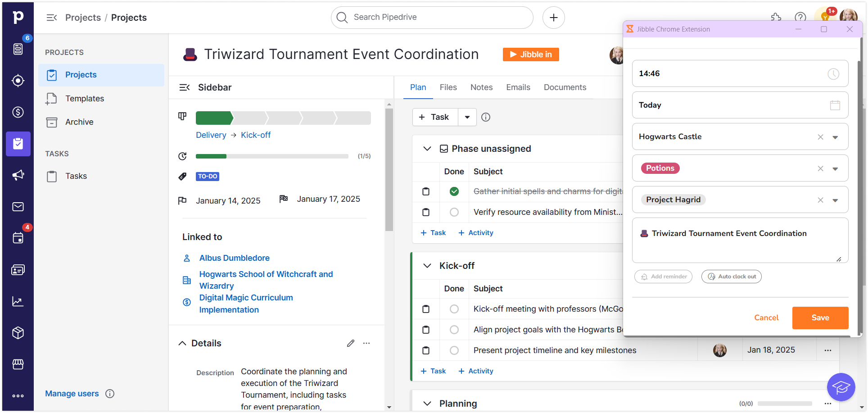Image resolution: width=868 pixels, height=413 pixels.
Task: Click the quick add plus button
Action: click(553, 18)
